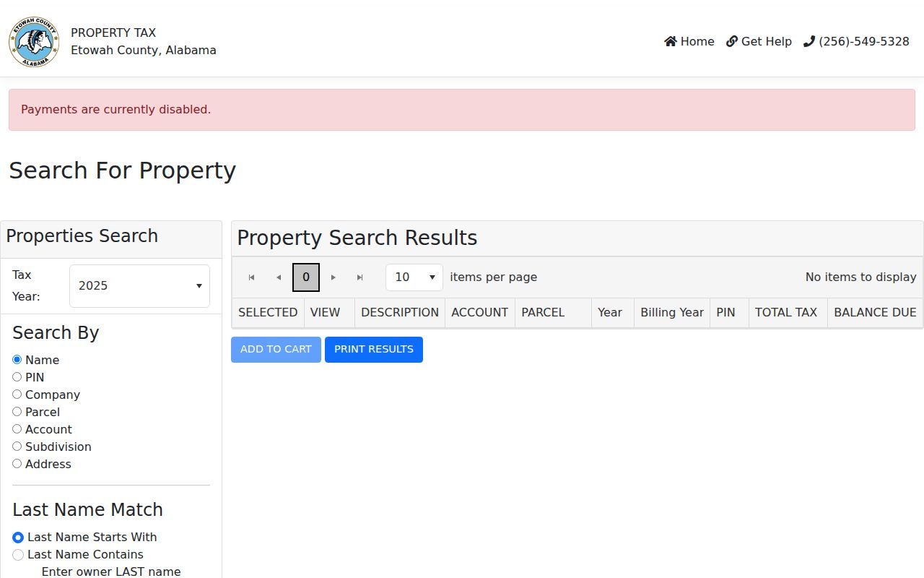Go to previous results page arrow
Image resolution: width=924 pixels, height=578 pixels.
point(279,277)
